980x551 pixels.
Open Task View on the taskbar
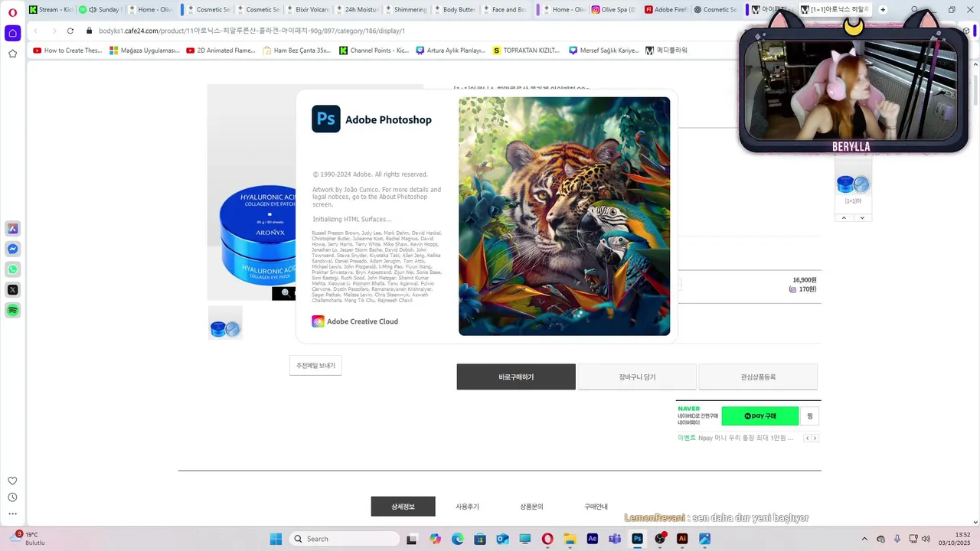[412, 539]
